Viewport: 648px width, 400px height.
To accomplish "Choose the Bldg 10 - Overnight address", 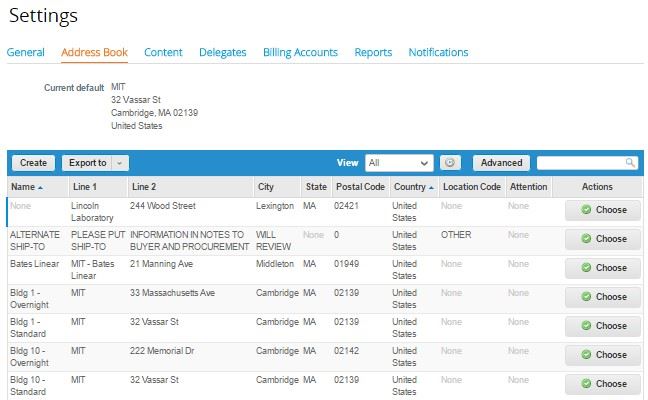I will (602, 355).
